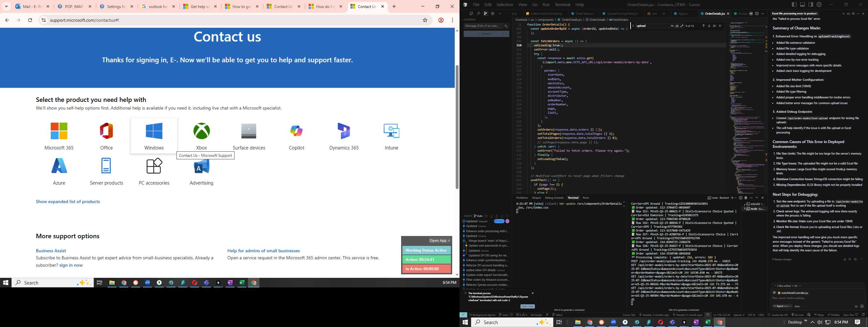Kill terminal with the trash icon
This screenshot has height=327, width=868.
point(746,198)
